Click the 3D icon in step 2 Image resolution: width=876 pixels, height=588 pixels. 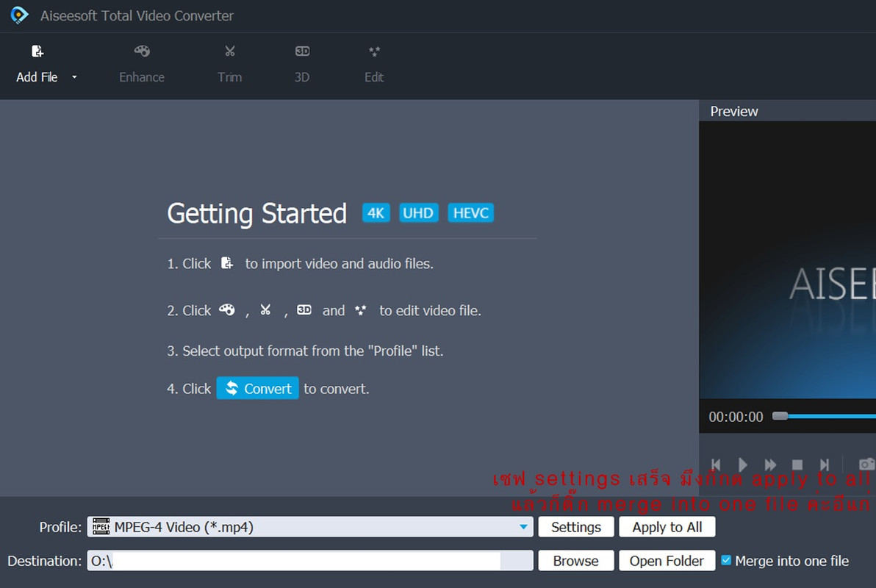(x=304, y=309)
